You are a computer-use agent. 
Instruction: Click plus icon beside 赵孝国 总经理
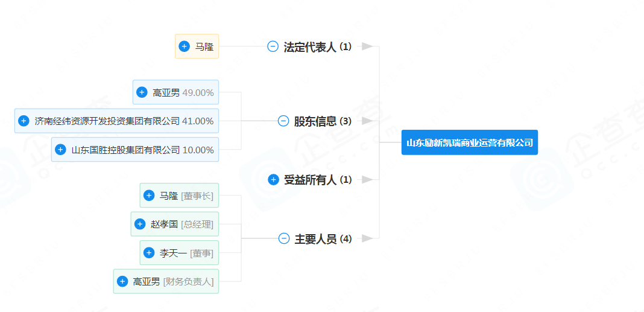coord(140,224)
